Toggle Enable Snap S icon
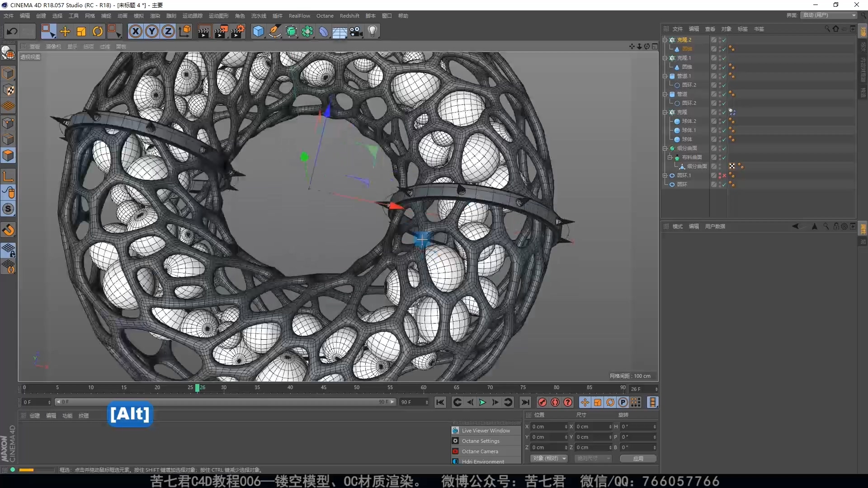 point(8,209)
